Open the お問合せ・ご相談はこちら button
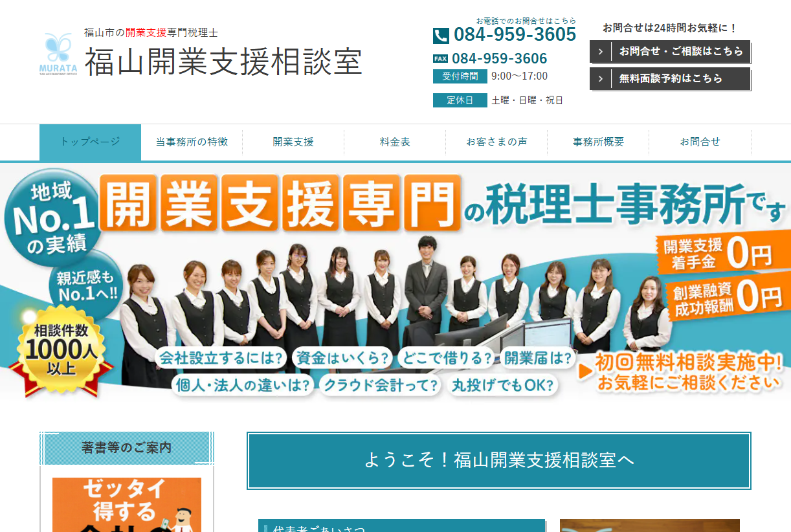Viewport: 791px width, 532px height. coord(670,51)
